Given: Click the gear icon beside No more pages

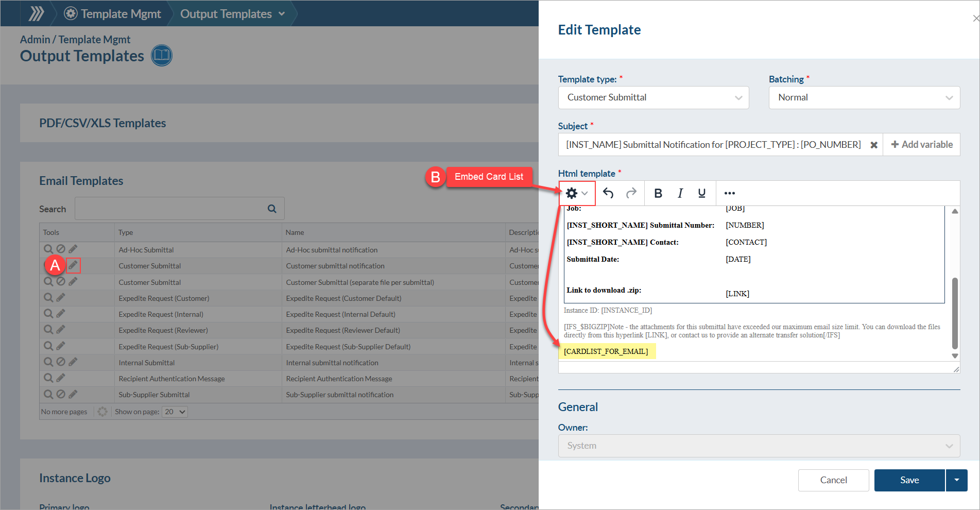Looking at the screenshot, I should click(x=102, y=412).
